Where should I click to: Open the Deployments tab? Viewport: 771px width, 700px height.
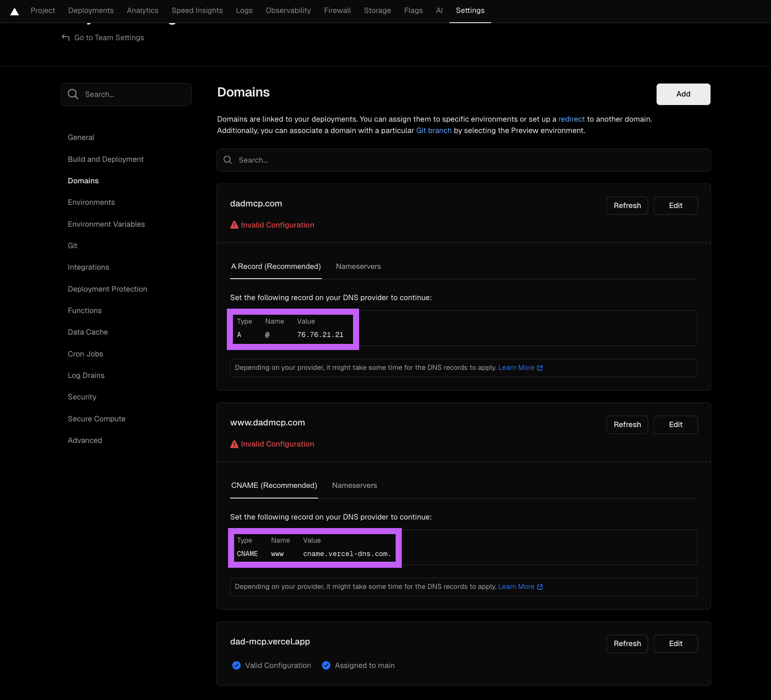pos(91,11)
